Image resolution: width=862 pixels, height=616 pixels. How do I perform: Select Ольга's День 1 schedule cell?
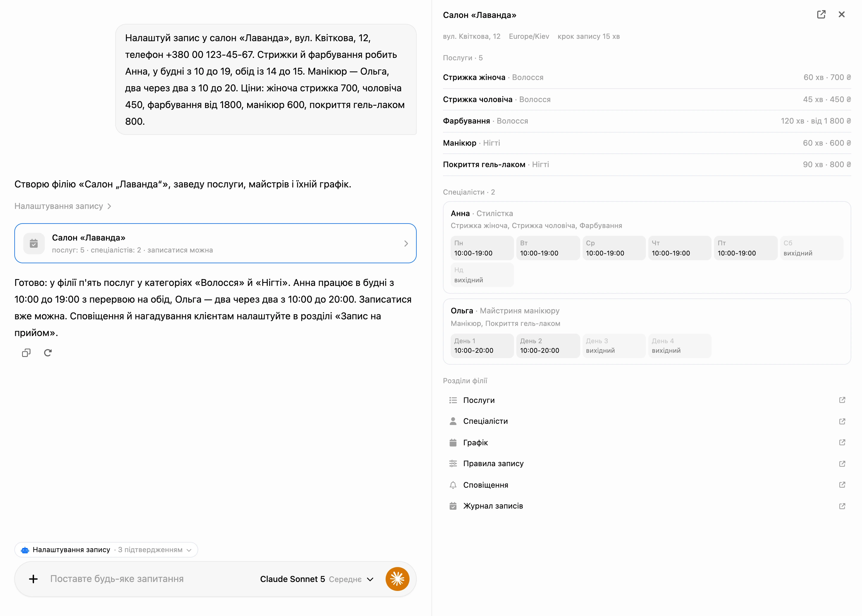point(482,346)
